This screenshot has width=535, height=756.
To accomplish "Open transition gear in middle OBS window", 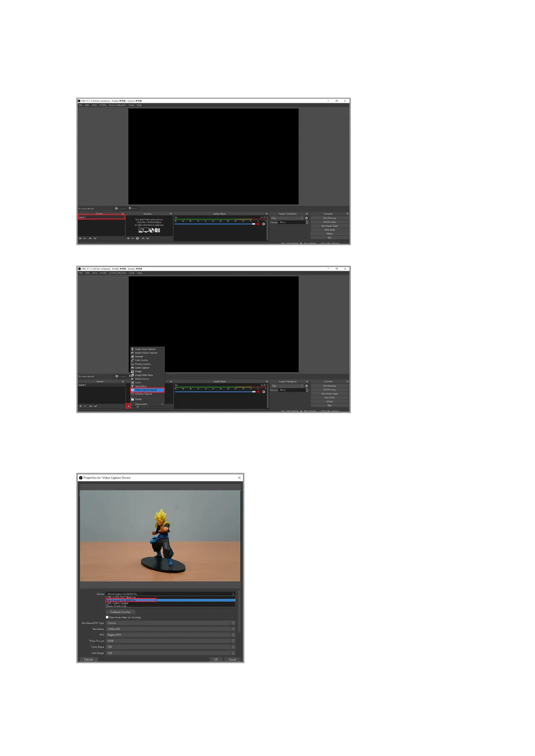I will [x=307, y=386].
